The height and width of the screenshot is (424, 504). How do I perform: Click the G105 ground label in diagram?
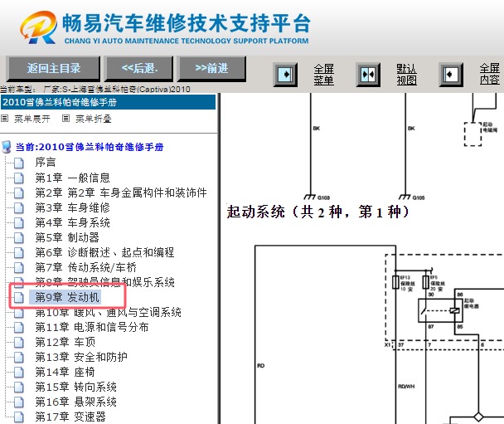419,197
